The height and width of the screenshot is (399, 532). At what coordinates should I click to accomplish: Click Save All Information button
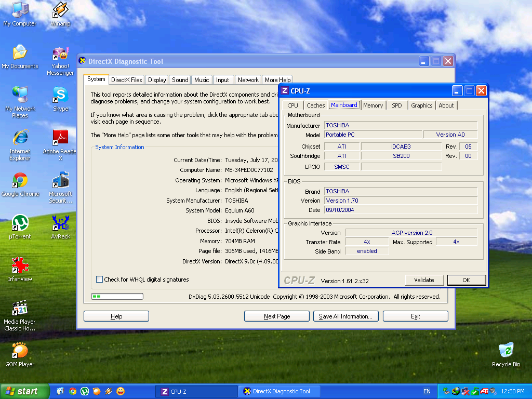click(x=345, y=316)
